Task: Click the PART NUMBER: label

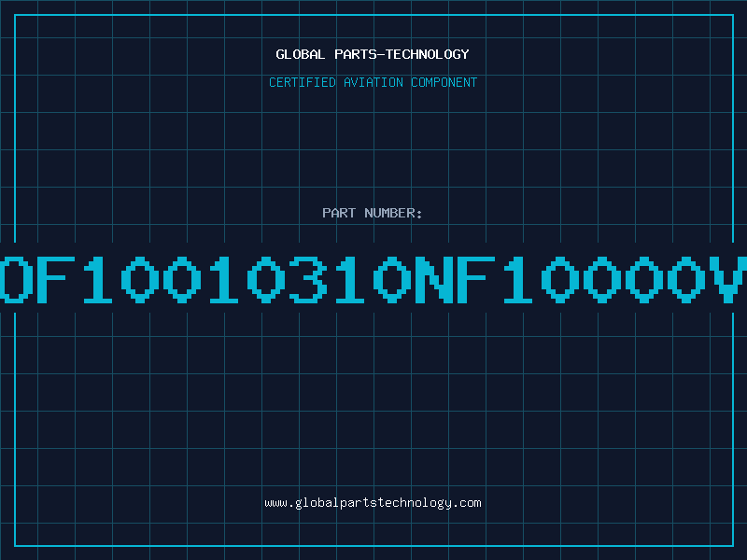Action: [x=373, y=213]
